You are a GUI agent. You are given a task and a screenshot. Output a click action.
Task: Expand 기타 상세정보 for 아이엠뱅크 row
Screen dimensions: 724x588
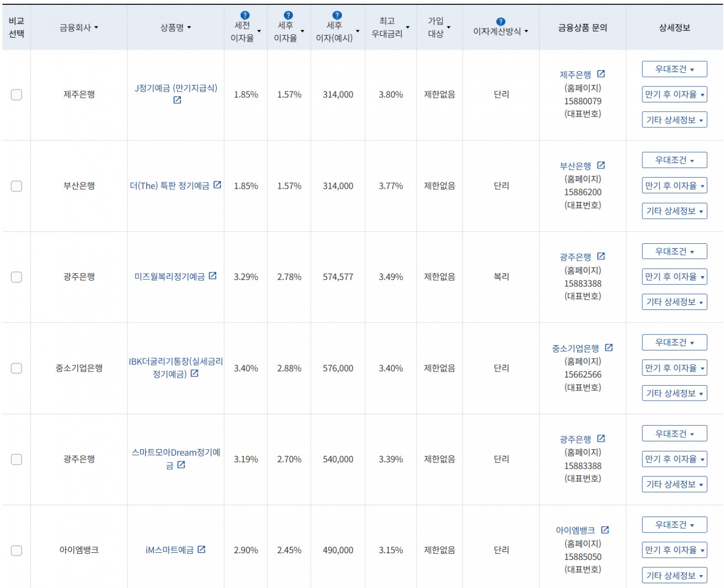[674, 575]
